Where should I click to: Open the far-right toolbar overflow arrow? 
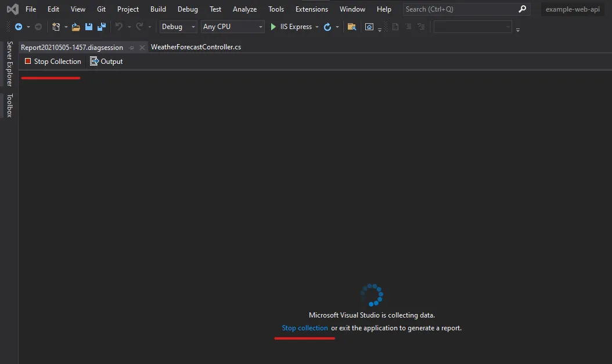[518, 30]
